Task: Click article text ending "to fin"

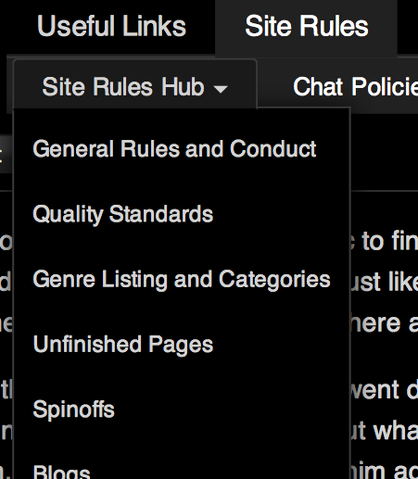Action: (x=384, y=241)
